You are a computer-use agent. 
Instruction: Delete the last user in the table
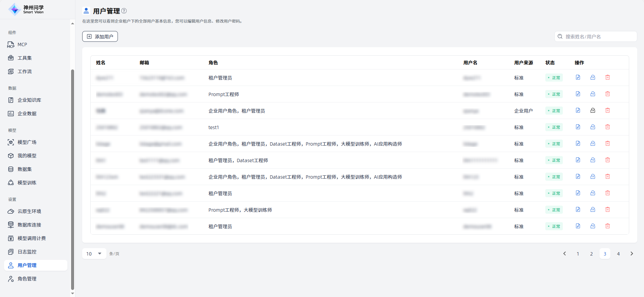click(x=607, y=226)
